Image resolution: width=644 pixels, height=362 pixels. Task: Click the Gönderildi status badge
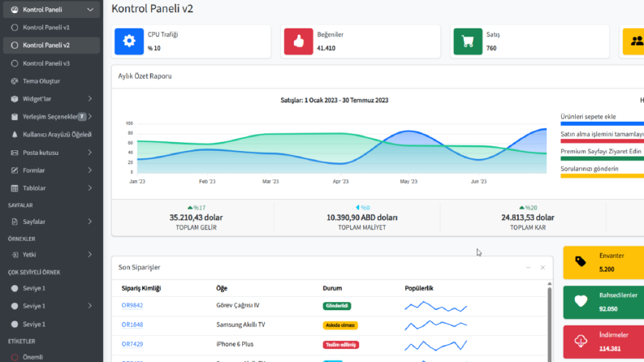(337, 306)
